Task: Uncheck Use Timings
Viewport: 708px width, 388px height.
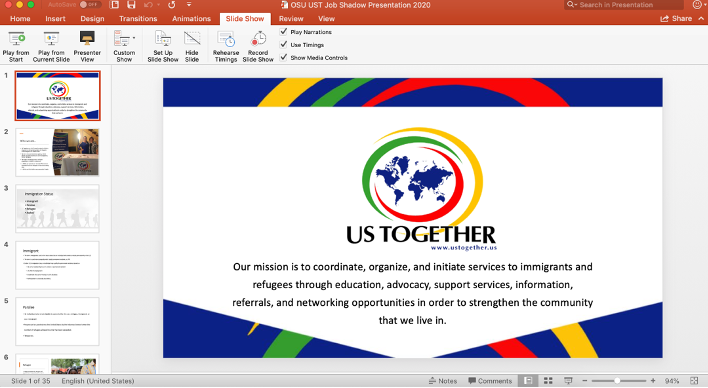Action: click(284, 44)
